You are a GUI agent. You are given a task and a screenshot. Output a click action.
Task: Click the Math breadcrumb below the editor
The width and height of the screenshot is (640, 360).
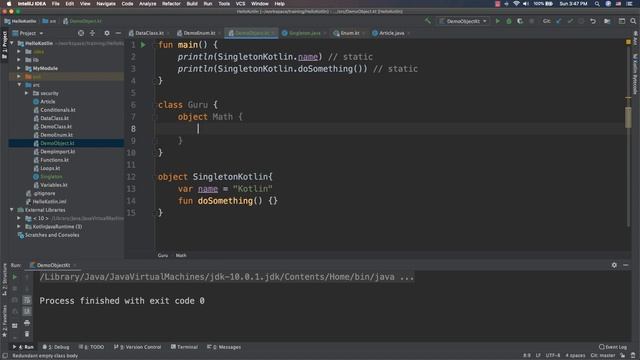point(181,256)
